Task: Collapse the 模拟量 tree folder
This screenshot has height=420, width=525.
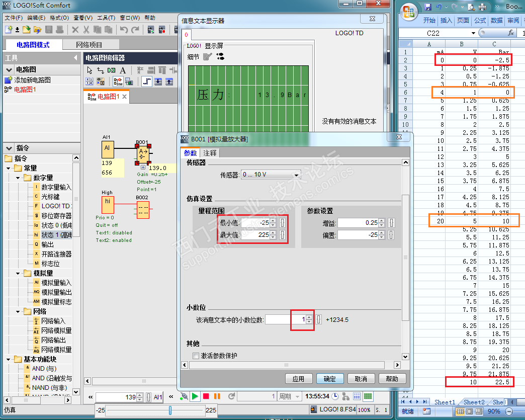Action: pos(18,274)
